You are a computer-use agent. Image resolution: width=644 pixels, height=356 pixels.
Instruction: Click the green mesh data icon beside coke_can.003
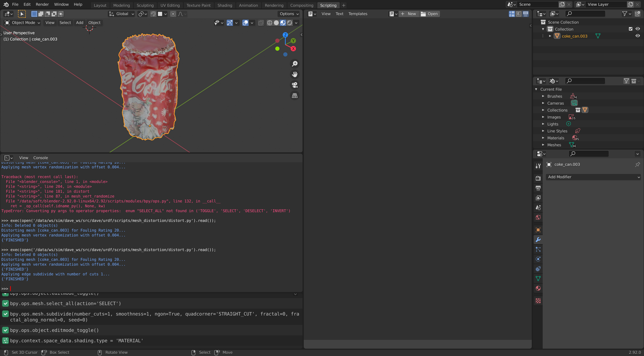pos(598,36)
